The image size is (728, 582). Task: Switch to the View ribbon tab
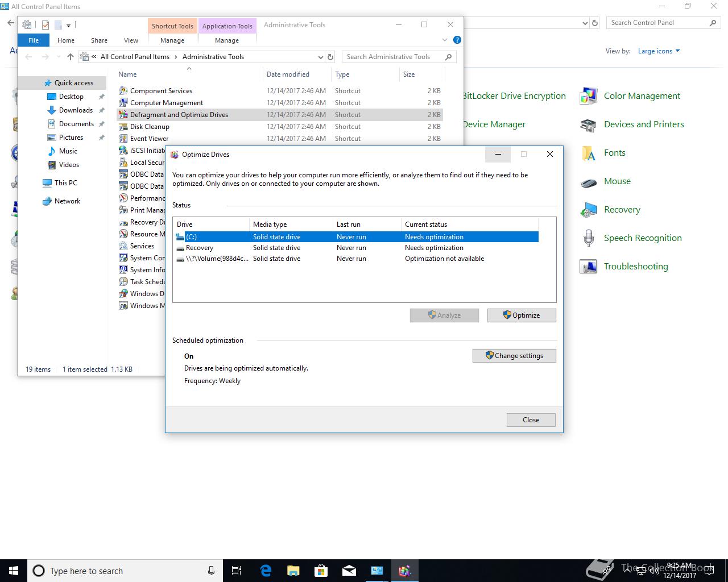tap(131, 40)
